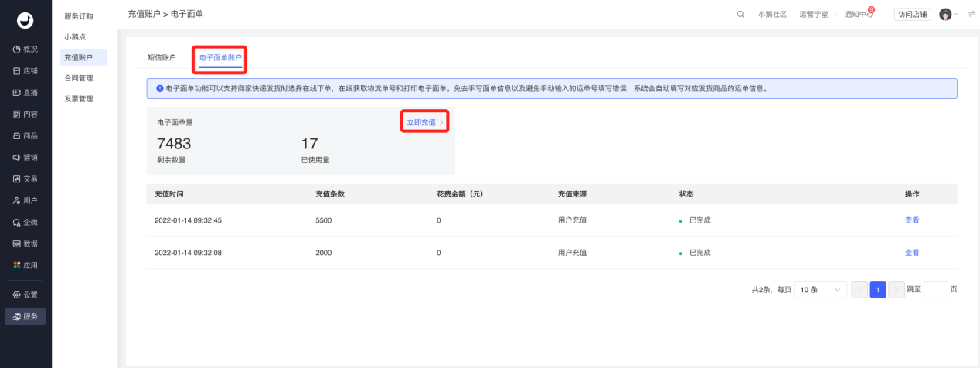Click 用户充值 source in 5500 row

pos(573,220)
